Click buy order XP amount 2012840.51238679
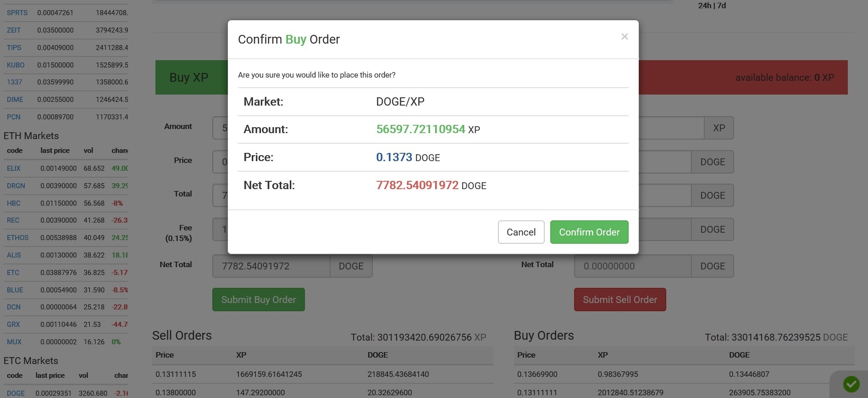 [x=630, y=392]
